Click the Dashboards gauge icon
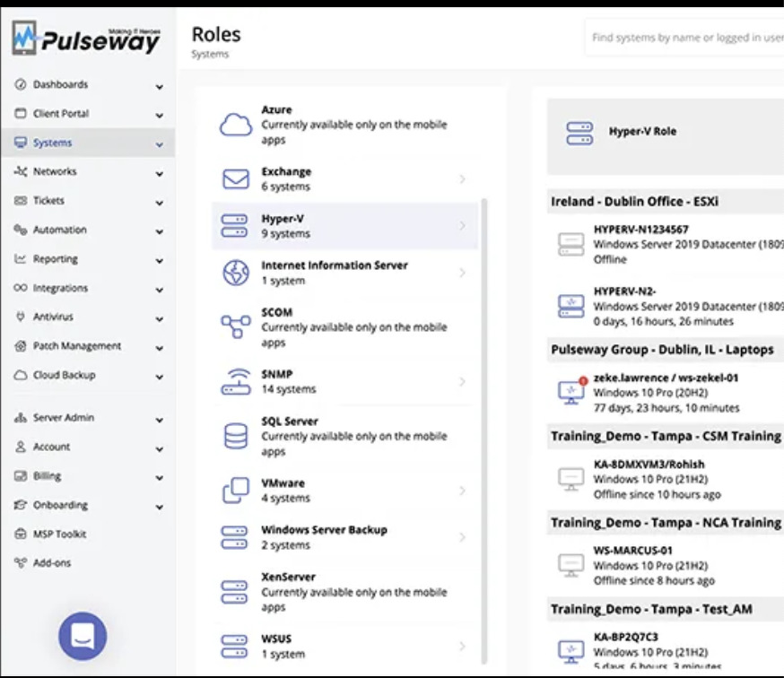The width and height of the screenshot is (784, 678). point(20,84)
